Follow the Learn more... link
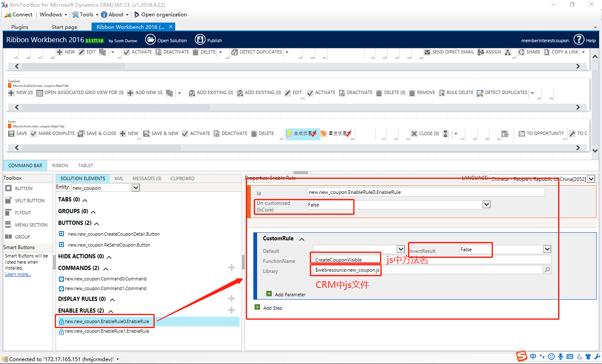The width and height of the screenshot is (602, 364). coord(18,274)
